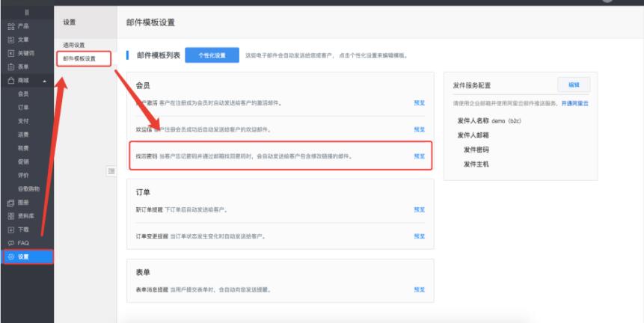Toggle the sidebar collapse handle at top
Viewport: 644px width, 323px height.
click(27, 13)
